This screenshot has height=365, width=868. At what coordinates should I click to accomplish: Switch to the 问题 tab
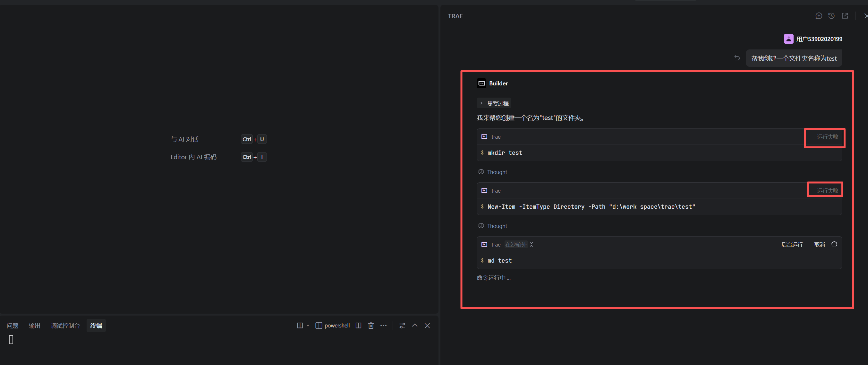point(13,326)
